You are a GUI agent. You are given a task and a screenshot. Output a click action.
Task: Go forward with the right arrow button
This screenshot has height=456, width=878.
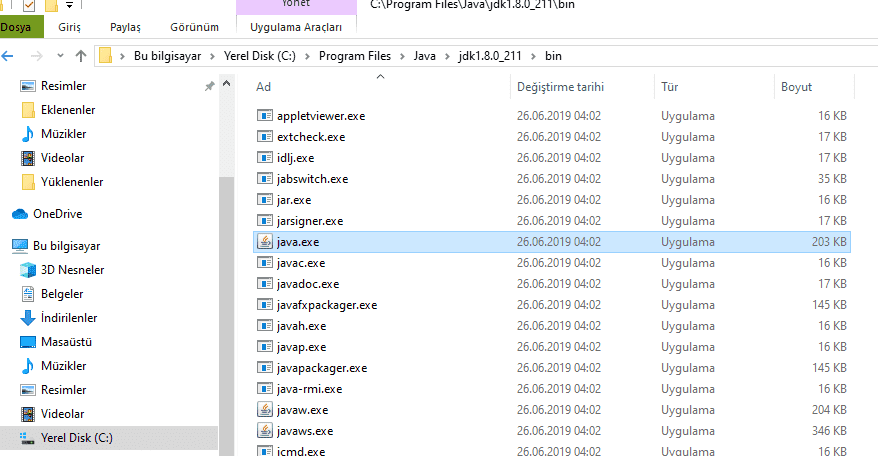click(x=36, y=56)
